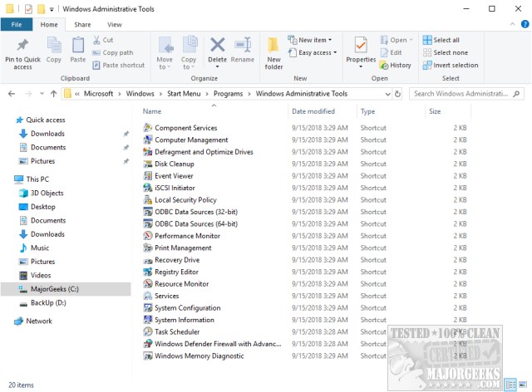Viewport: 532px width, 392px height.
Task: Go back with the Back arrow
Action: pyautogui.click(x=12, y=94)
